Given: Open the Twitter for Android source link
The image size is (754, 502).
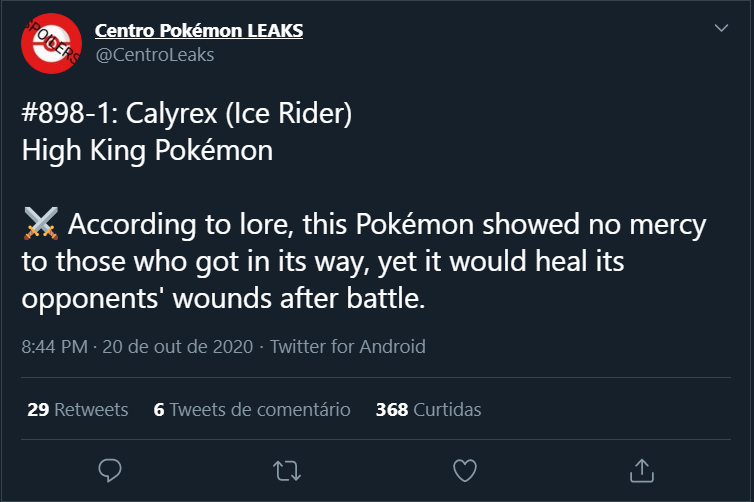Looking at the screenshot, I should coord(348,347).
